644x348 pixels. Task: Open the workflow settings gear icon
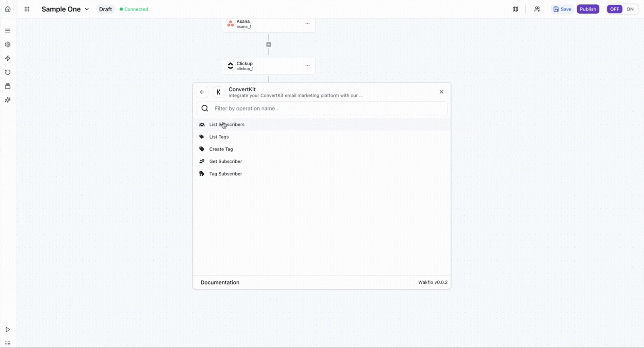8,44
